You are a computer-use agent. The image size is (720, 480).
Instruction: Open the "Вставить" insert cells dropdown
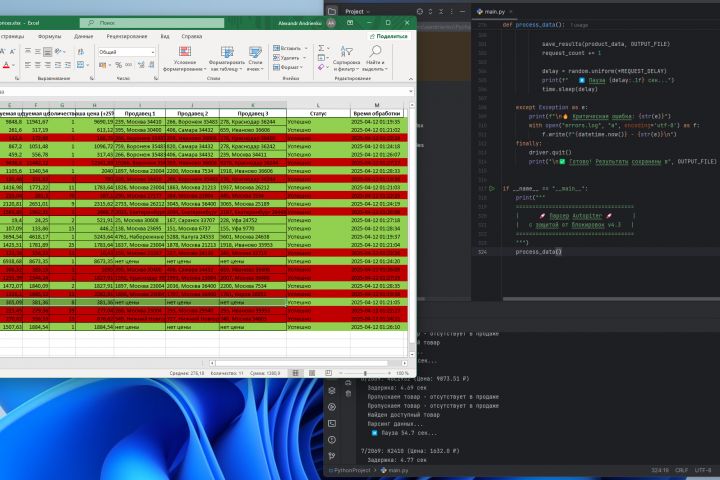pyautogui.click(x=292, y=47)
